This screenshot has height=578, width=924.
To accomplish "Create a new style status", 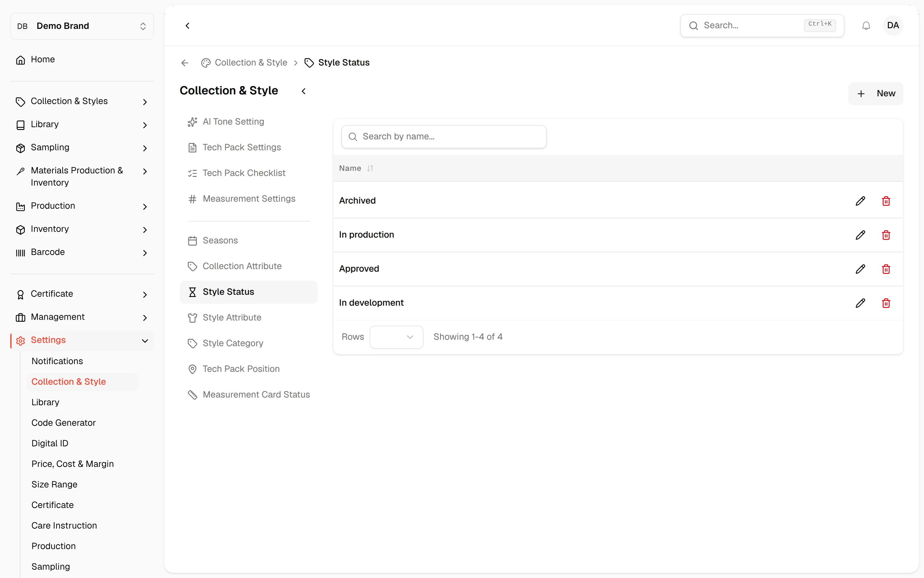I will [x=876, y=94].
